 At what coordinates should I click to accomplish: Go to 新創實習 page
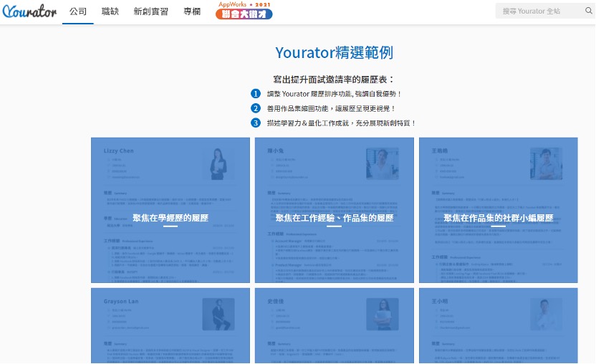(x=150, y=11)
